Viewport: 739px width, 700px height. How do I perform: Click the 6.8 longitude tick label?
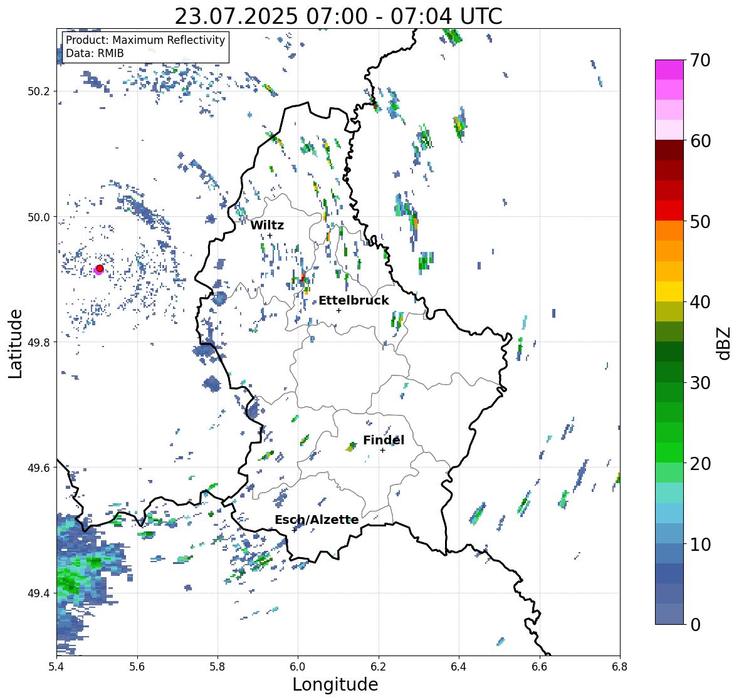(620, 667)
